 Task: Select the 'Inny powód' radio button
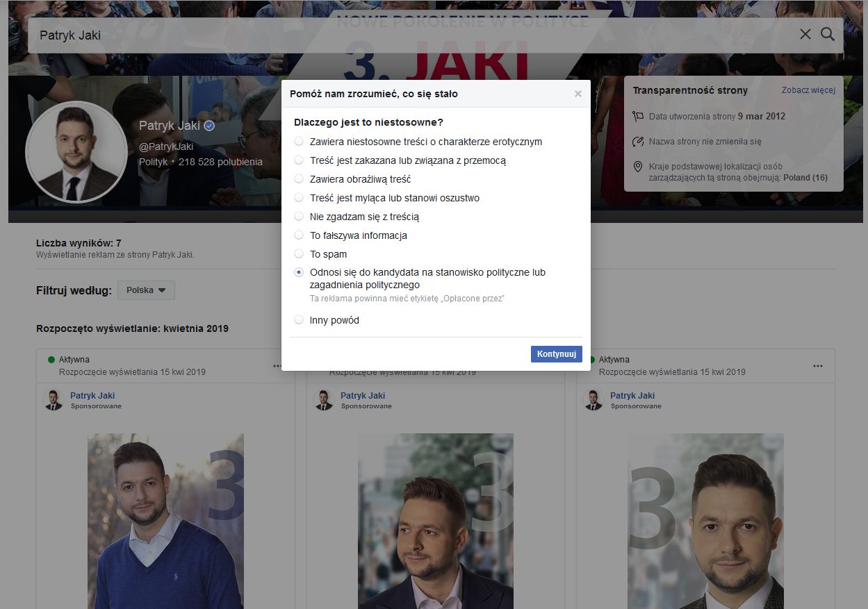pyautogui.click(x=299, y=320)
